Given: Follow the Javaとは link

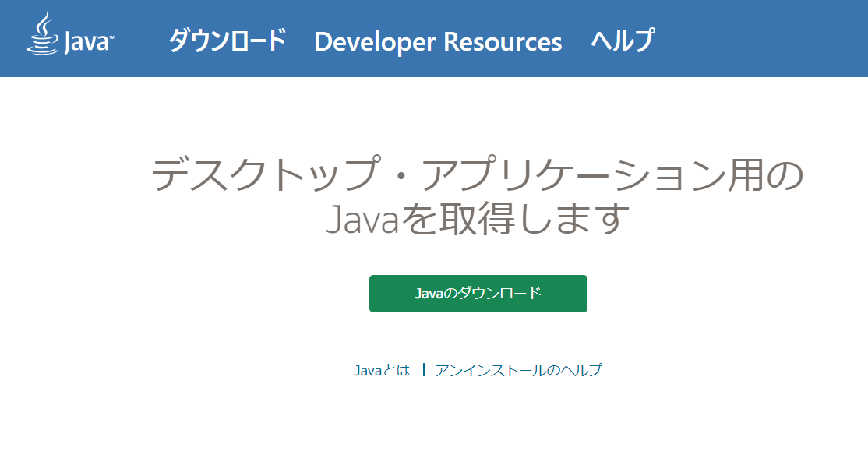Looking at the screenshot, I should 382,370.
